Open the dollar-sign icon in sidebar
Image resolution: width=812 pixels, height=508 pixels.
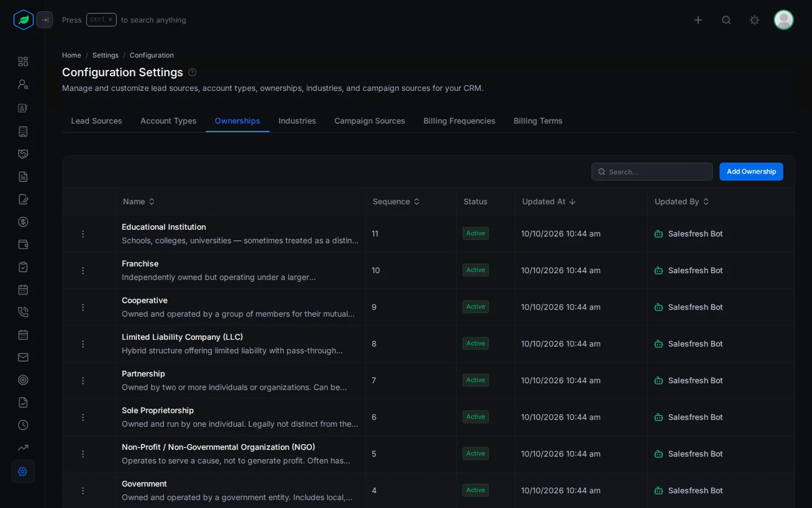[x=23, y=222]
